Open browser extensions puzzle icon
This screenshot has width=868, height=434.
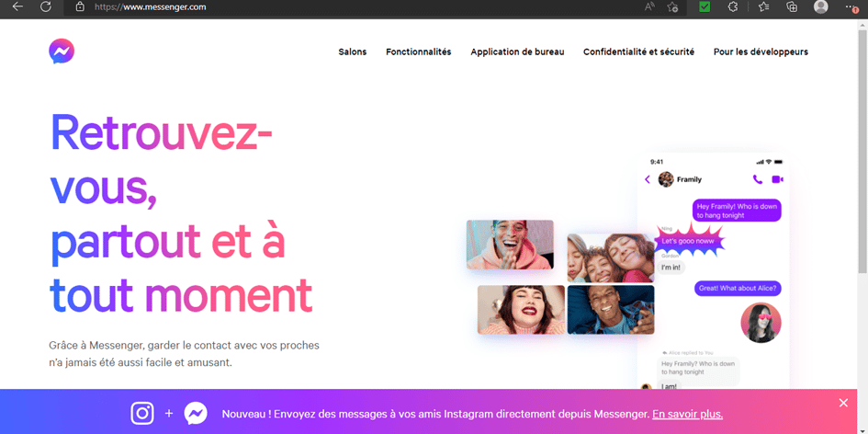(733, 6)
